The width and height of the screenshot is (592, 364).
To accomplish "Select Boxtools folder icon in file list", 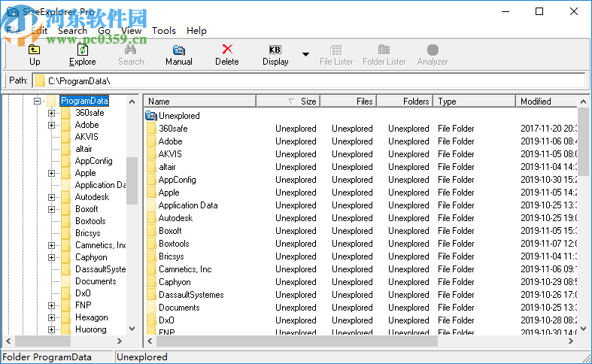I will point(151,244).
